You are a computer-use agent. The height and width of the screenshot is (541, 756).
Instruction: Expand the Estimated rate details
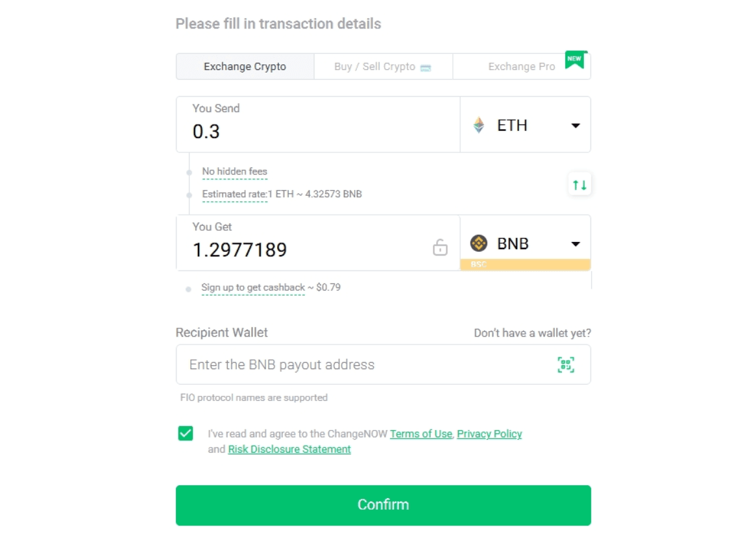tap(234, 194)
